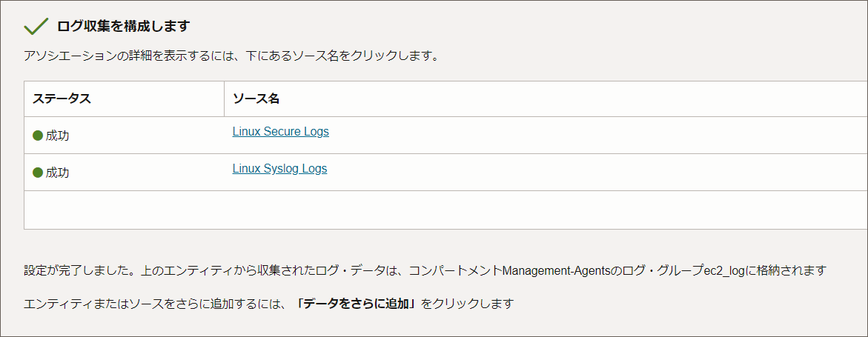Click 成功 status text in Linux Syslog Logs row
Viewport: 868px width, 337px height.
point(57,173)
